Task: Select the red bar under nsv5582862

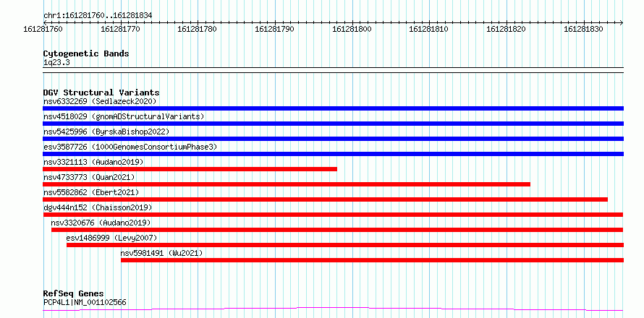Action: pos(326,199)
